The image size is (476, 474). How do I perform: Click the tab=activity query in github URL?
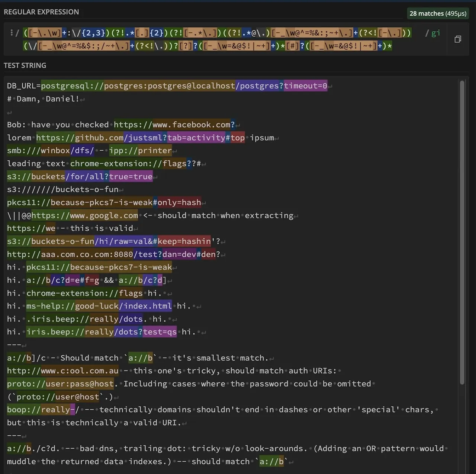(196, 138)
